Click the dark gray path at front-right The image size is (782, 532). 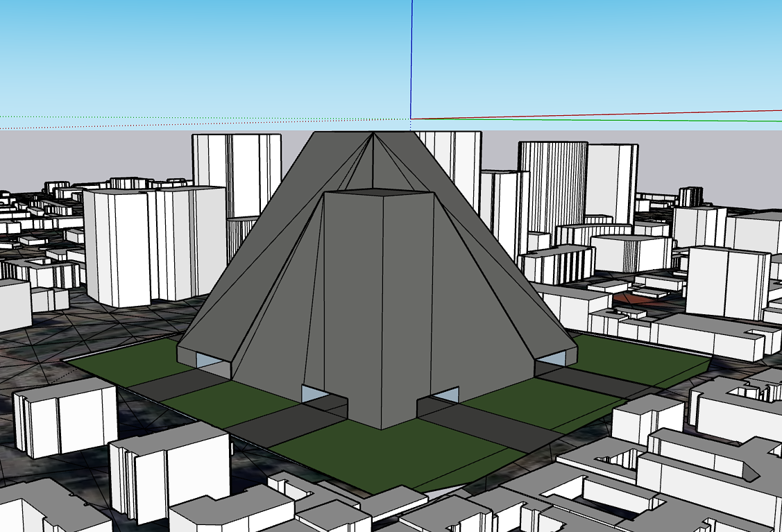click(x=486, y=423)
